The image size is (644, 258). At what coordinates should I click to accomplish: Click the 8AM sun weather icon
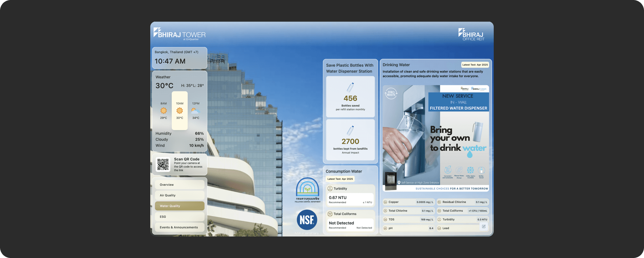(164, 110)
